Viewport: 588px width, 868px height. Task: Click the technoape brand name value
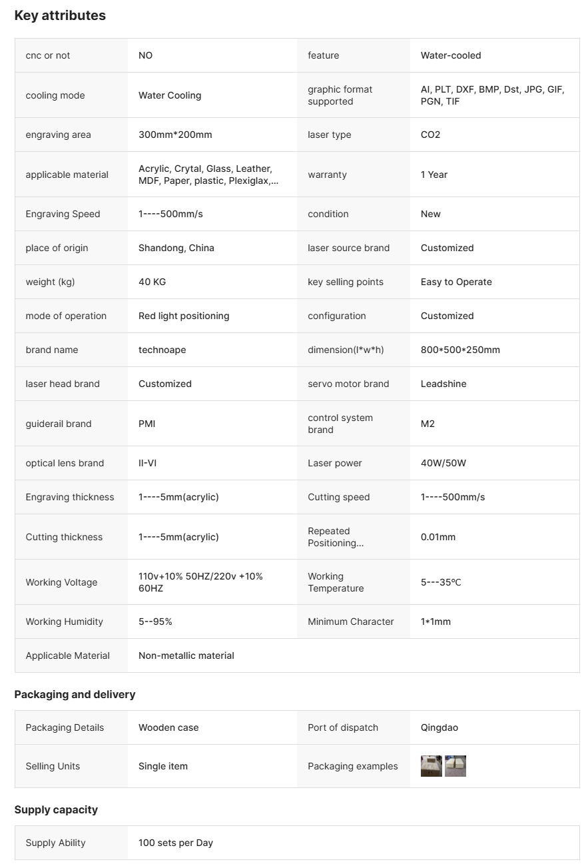click(x=162, y=350)
